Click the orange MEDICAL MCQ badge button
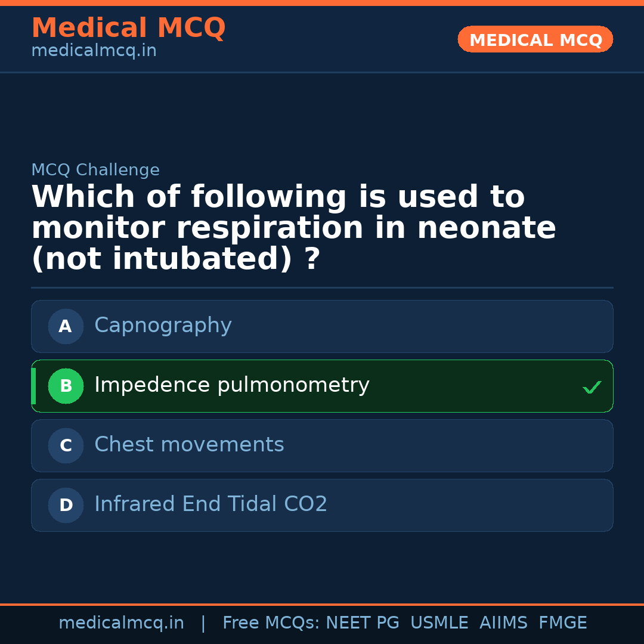Screen dimensions: 644x644 pyautogui.click(x=535, y=39)
